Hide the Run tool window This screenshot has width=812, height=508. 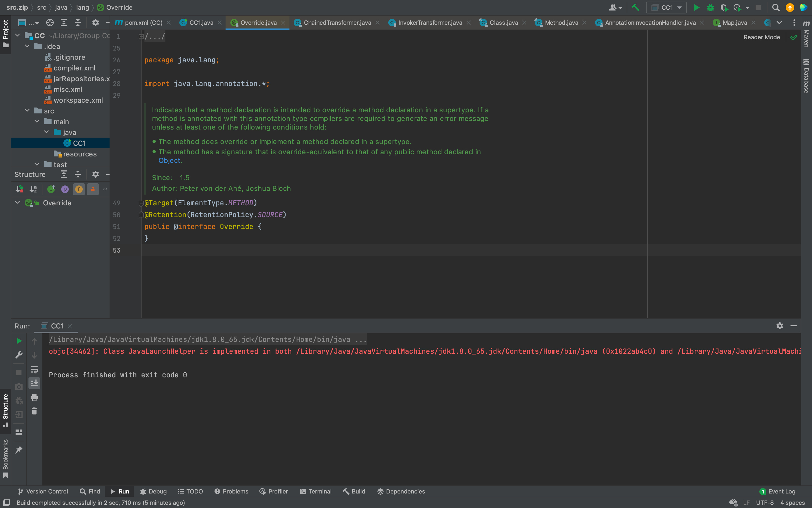(x=793, y=325)
